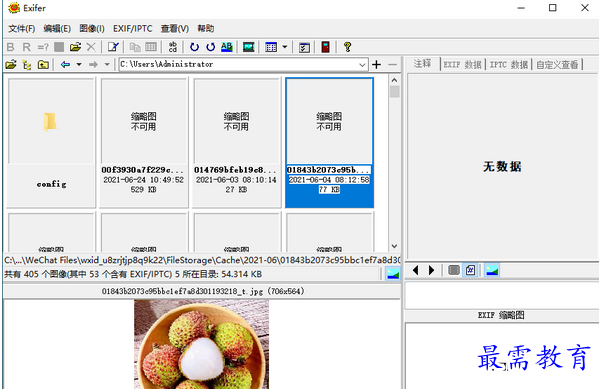Open the 文件(F) menu
This screenshot has width=599, height=389.
point(21,29)
